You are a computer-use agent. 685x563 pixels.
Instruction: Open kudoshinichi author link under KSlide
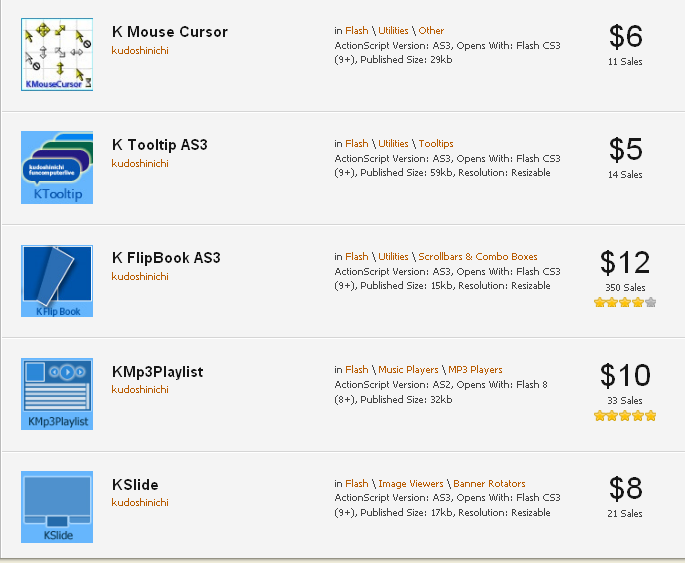[140, 502]
